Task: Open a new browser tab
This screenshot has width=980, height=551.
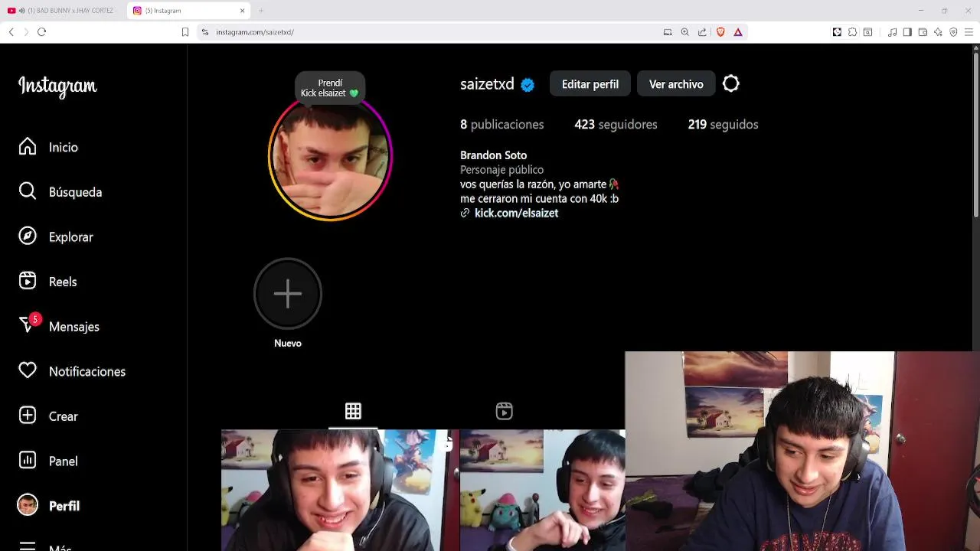Action: [261, 11]
